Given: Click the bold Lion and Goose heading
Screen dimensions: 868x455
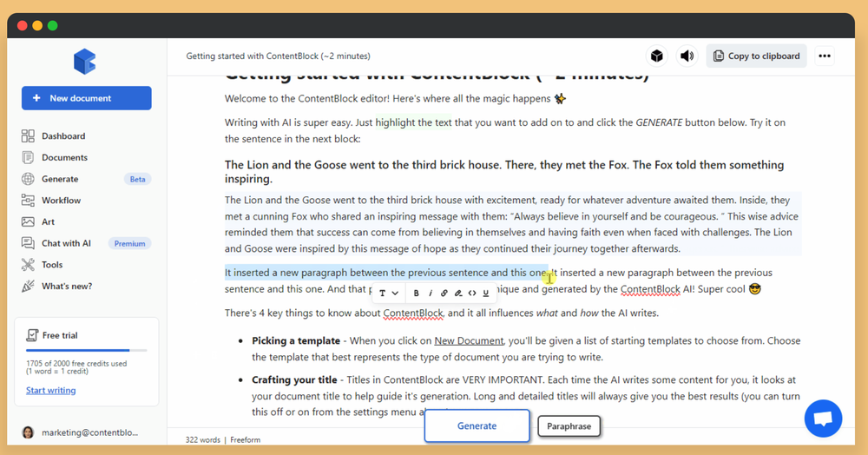Looking at the screenshot, I should coord(503,172).
